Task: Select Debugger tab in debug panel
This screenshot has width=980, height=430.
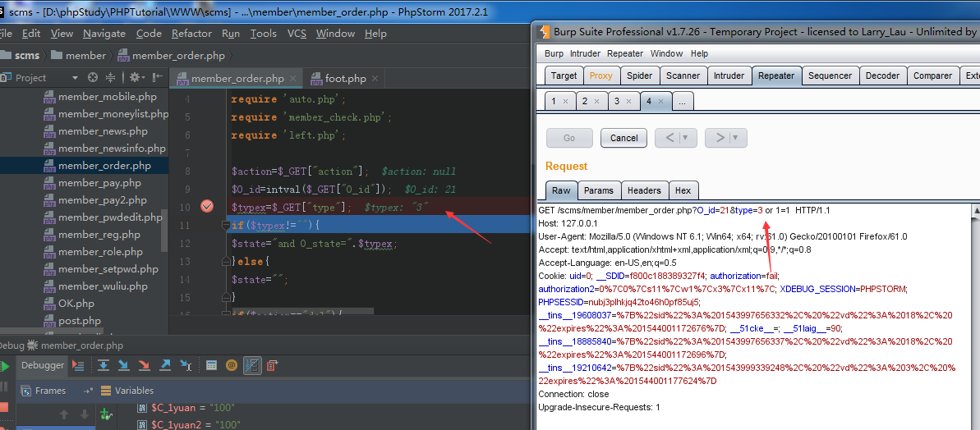Action: 43,365
